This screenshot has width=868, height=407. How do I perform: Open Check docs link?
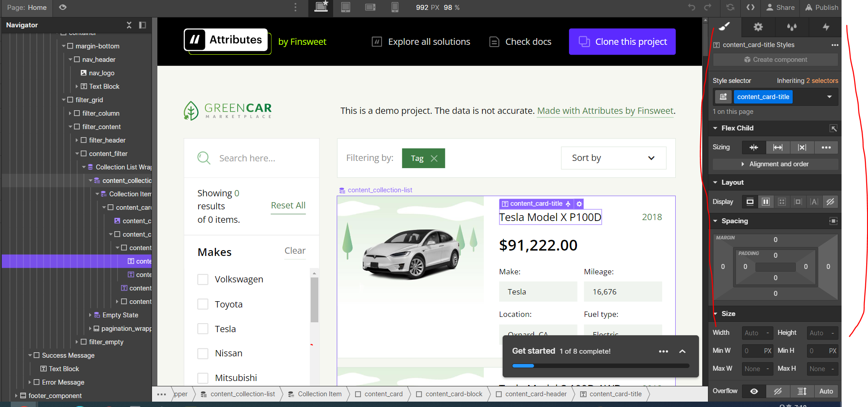point(520,42)
